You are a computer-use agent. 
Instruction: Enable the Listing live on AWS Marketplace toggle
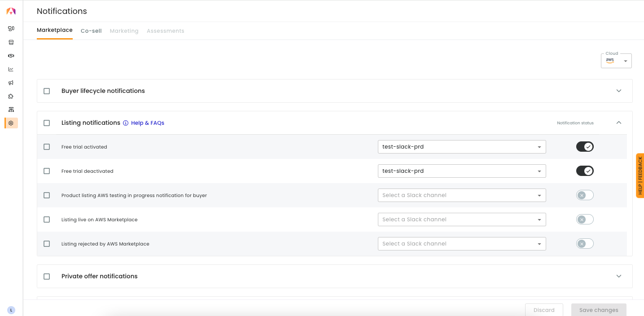pos(585,219)
